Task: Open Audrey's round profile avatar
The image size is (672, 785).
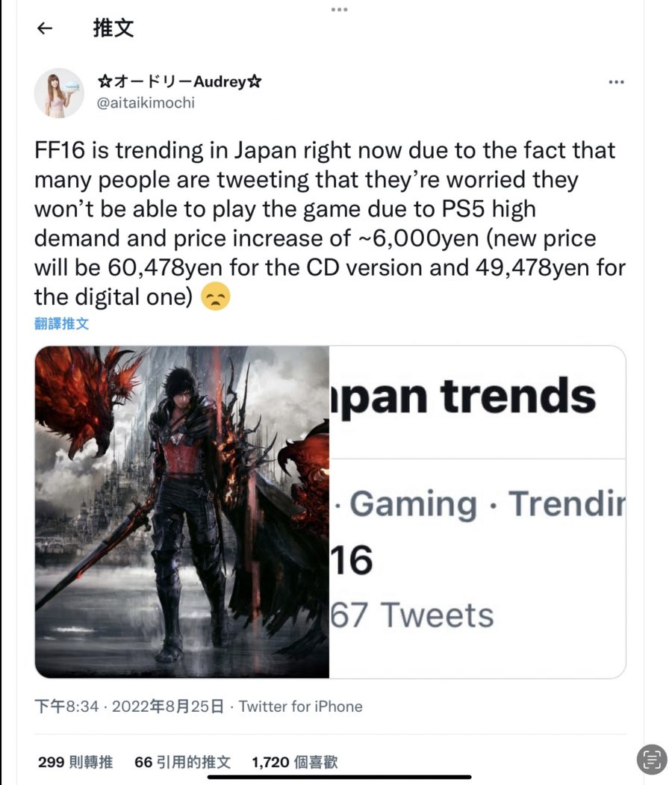Action: click(x=59, y=93)
